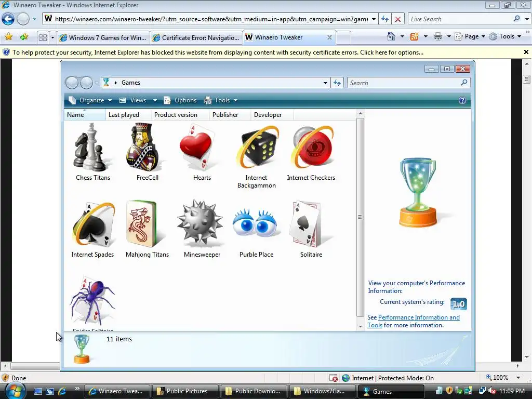This screenshot has height=399, width=532.
Task: Click the taskbar volume muted icon
Action: pos(492,391)
